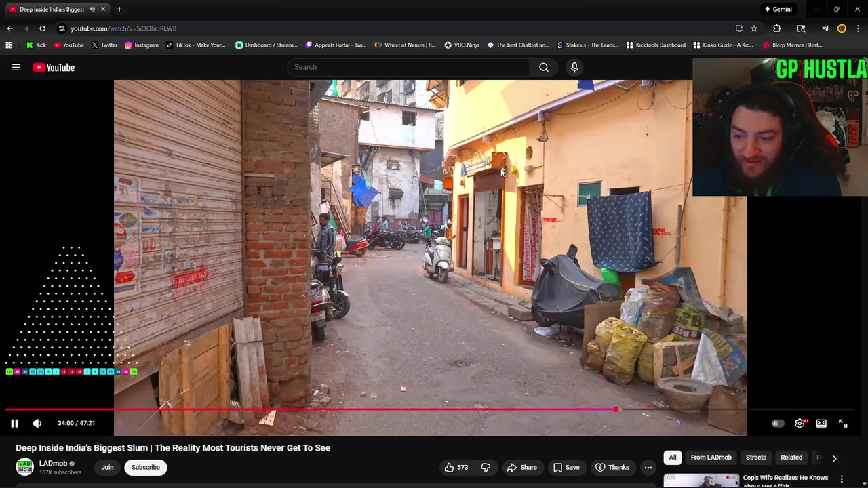The image size is (868, 488).
Task: Like the video with thumbs up
Action: [x=456, y=467]
